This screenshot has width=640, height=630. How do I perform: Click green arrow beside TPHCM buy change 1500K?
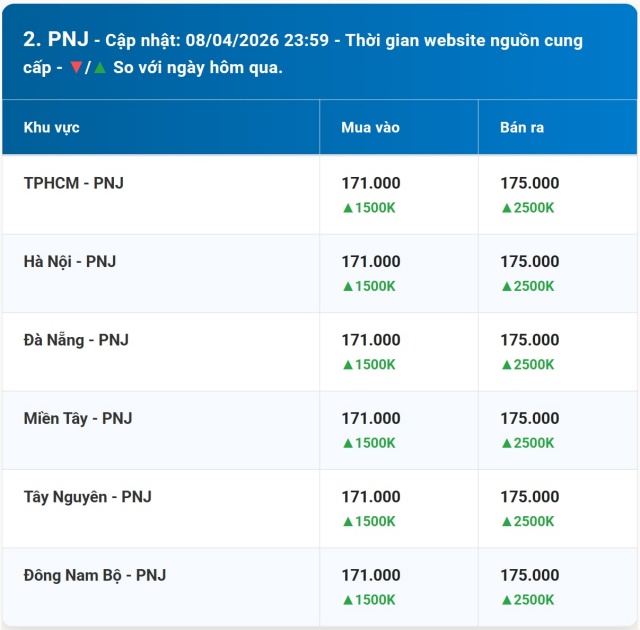point(348,208)
